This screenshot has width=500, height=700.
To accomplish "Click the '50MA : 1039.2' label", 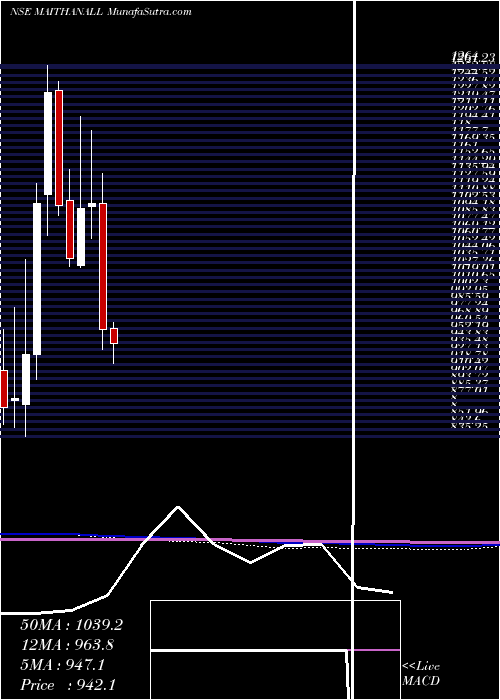I will 71,625.
